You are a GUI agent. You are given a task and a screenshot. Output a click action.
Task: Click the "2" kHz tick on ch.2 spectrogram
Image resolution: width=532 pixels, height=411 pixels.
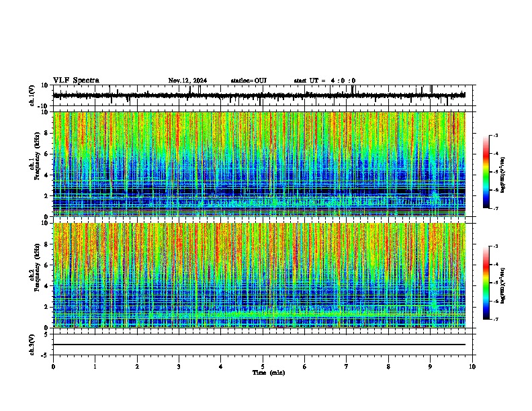[47, 307]
